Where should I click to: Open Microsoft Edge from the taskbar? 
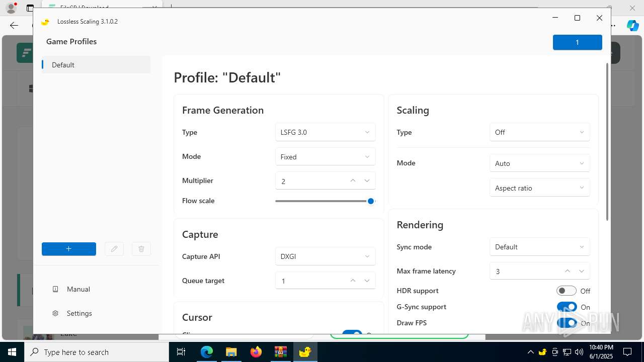click(207, 352)
